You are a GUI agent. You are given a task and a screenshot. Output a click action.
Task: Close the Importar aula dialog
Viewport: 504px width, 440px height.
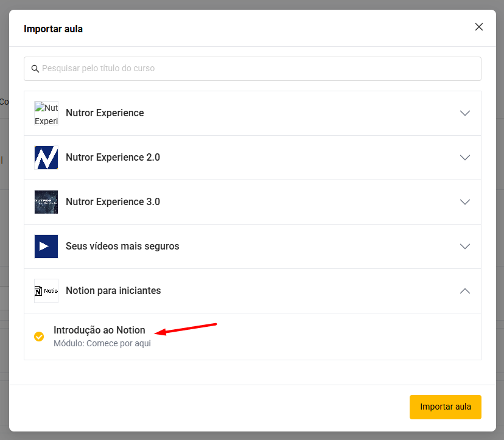tap(479, 27)
